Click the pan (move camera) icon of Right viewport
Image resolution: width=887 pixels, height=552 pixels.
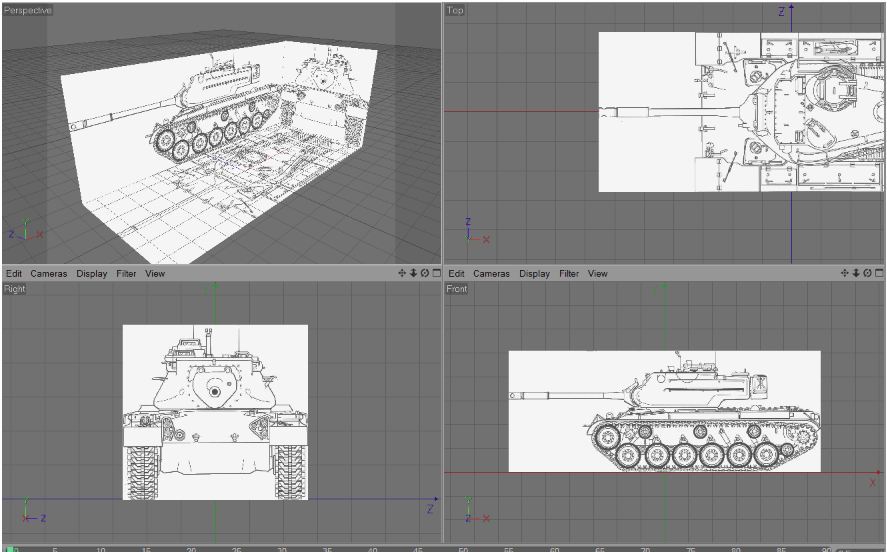pyautogui.click(x=402, y=273)
